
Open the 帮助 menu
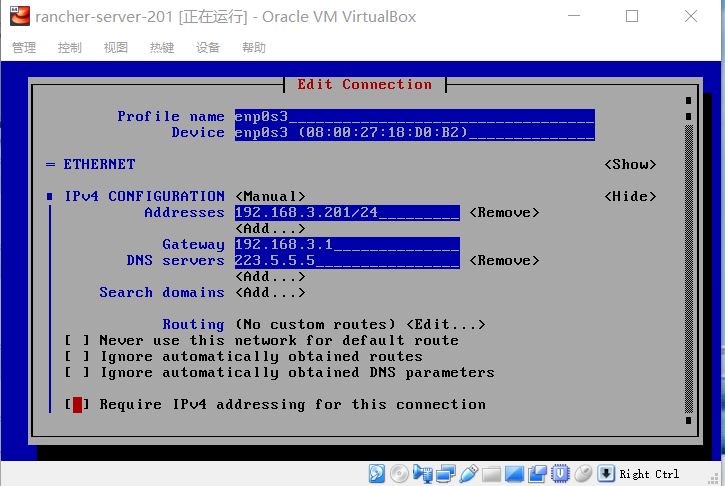[254, 48]
